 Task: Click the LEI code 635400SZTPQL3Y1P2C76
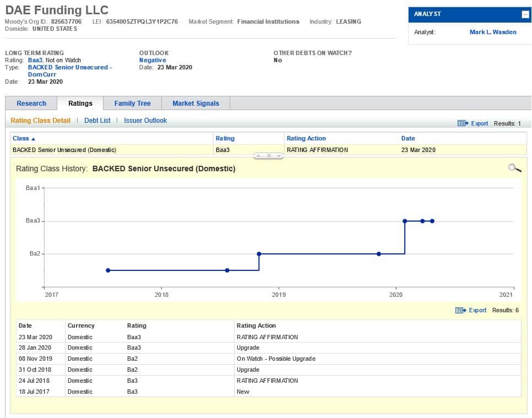tap(142, 21)
